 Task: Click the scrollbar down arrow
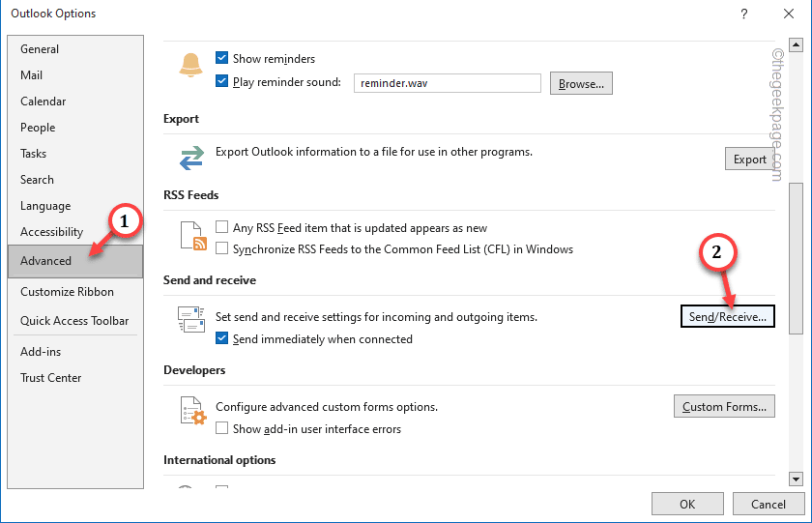click(796, 479)
